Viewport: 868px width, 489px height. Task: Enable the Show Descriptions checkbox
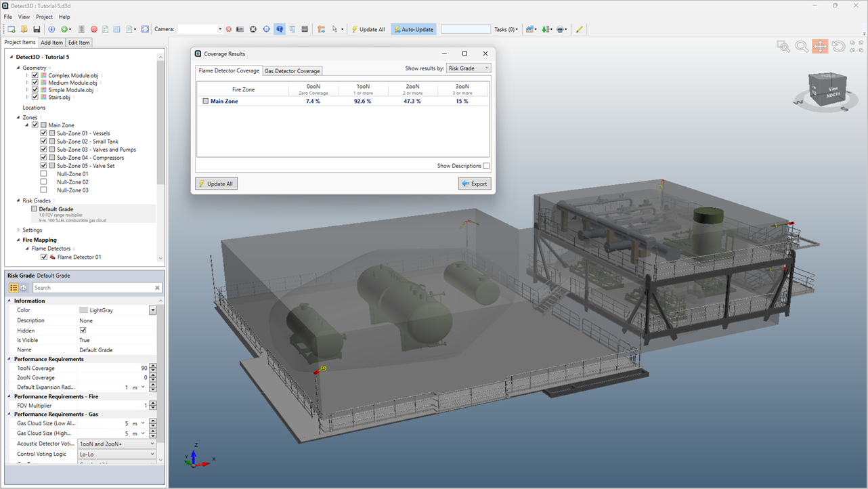486,166
